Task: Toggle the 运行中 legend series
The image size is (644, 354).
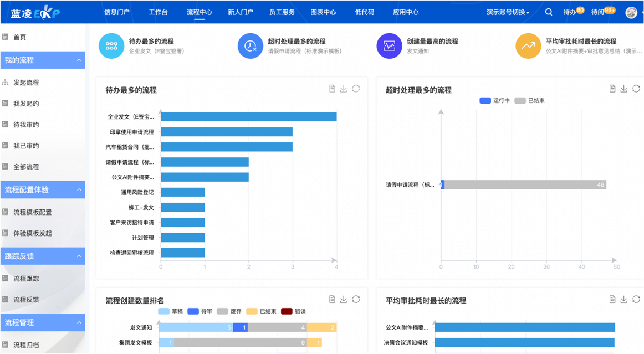Action: pos(495,101)
